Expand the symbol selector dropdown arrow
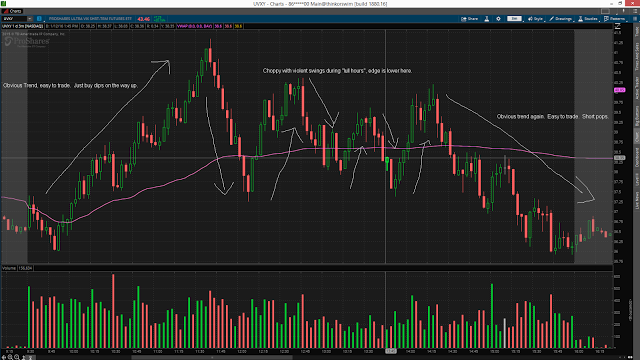This screenshot has width=640, height=360. [x=30, y=19]
